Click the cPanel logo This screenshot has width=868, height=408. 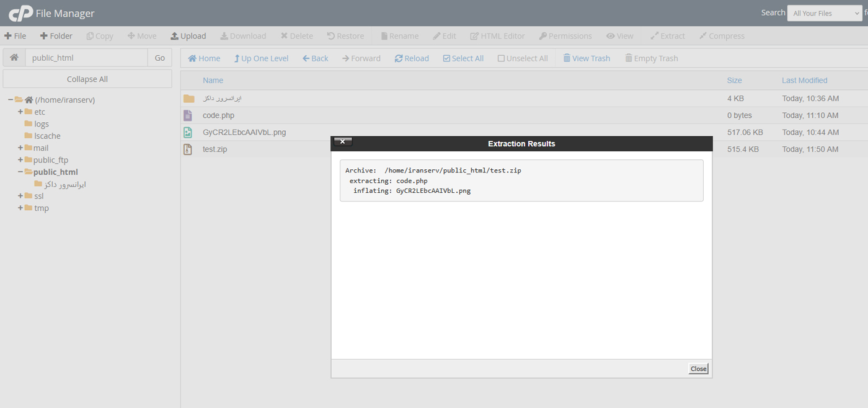[x=20, y=12]
